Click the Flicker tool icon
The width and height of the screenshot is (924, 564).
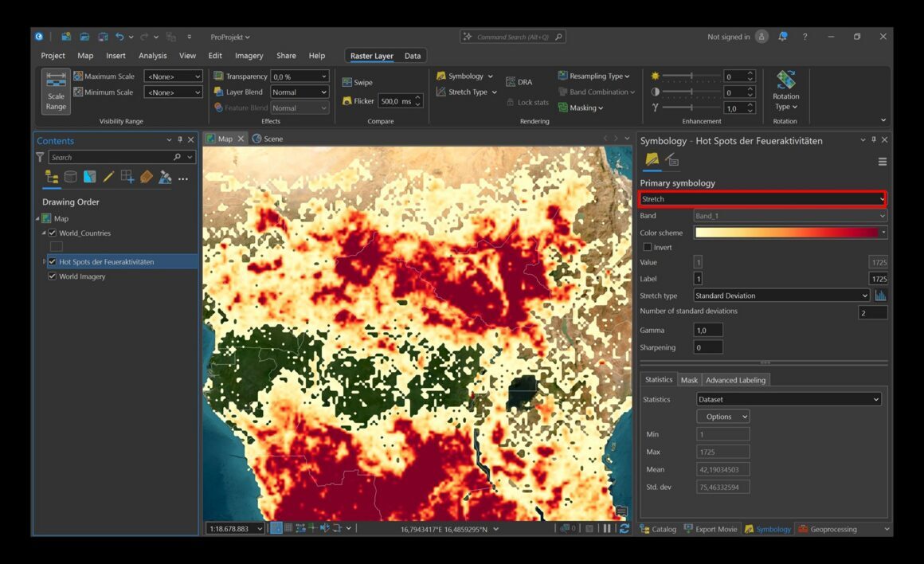[347, 101]
